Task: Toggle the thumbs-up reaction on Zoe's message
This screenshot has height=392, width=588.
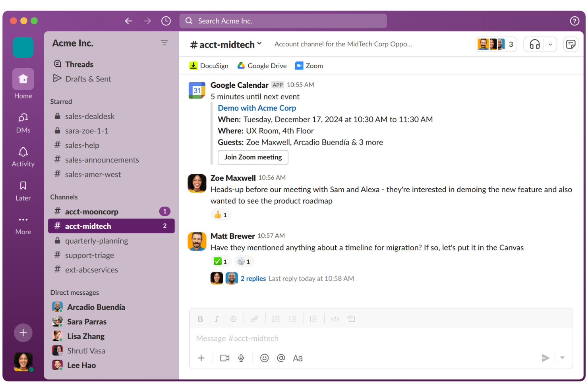Action: pyautogui.click(x=221, y=214)
